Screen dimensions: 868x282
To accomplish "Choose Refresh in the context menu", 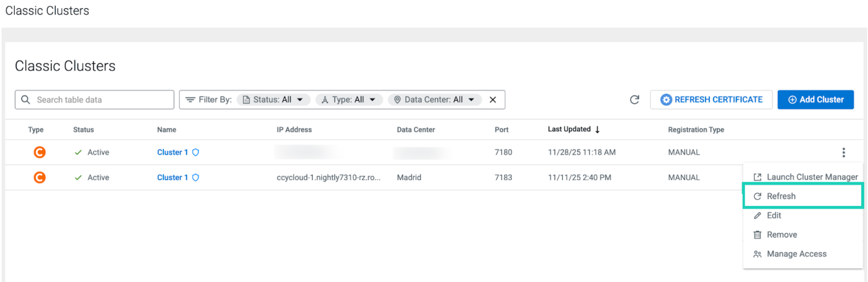I will click(x=781, y=196).
